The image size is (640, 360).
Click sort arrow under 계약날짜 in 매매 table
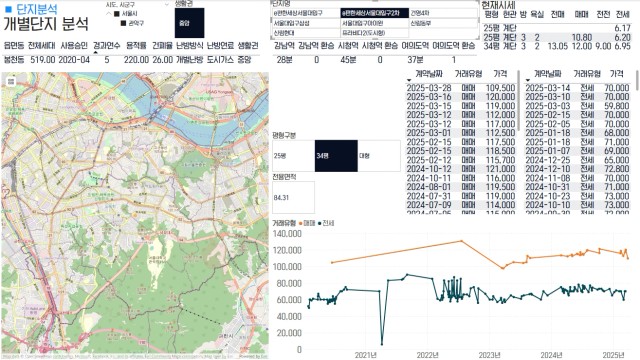(x=409, y=80)
